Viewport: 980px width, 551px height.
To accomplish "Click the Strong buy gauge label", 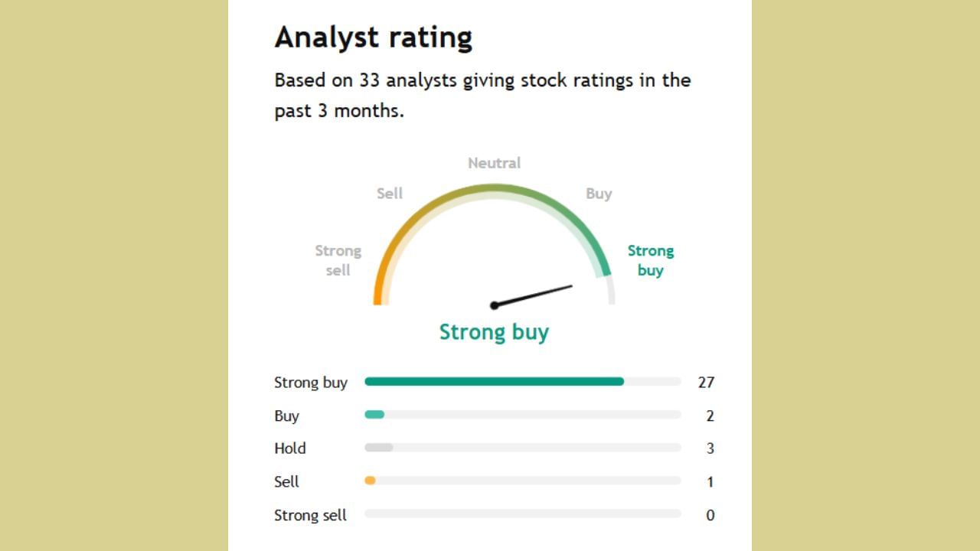I will [x=650, y=260].
